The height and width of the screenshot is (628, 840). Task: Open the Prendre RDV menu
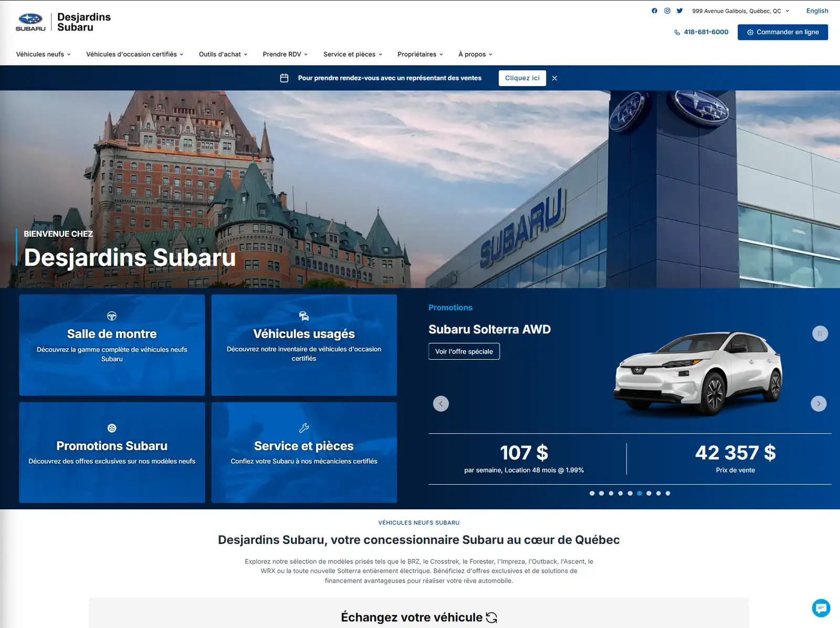(285, 54)
